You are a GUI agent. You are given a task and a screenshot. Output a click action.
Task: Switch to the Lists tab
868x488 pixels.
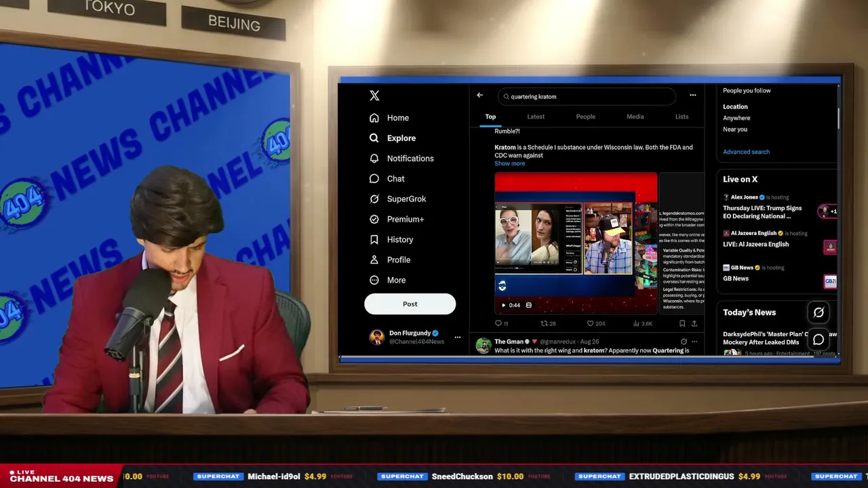(x=682, y=117)
